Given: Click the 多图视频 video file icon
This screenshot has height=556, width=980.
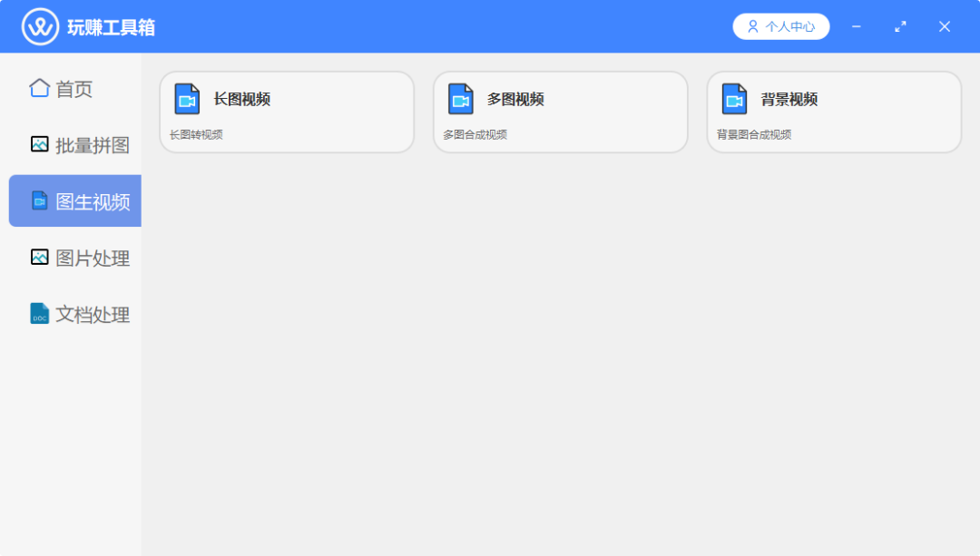Looking at the screenshot, I should click(x=460, y=99).
